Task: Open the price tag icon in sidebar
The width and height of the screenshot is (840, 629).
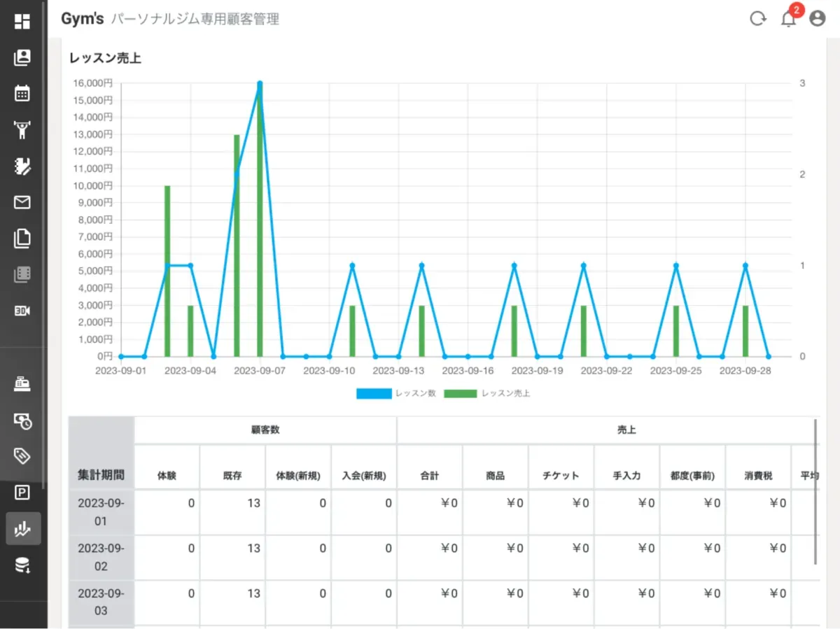Action: coord(22,456)
